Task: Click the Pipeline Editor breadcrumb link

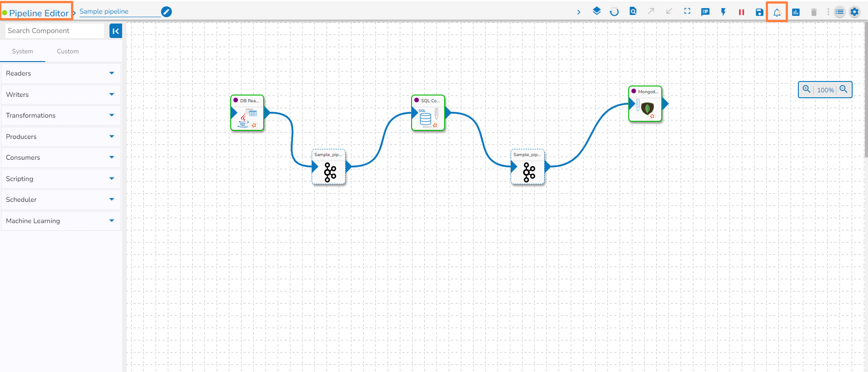Action: pos(39,13)
